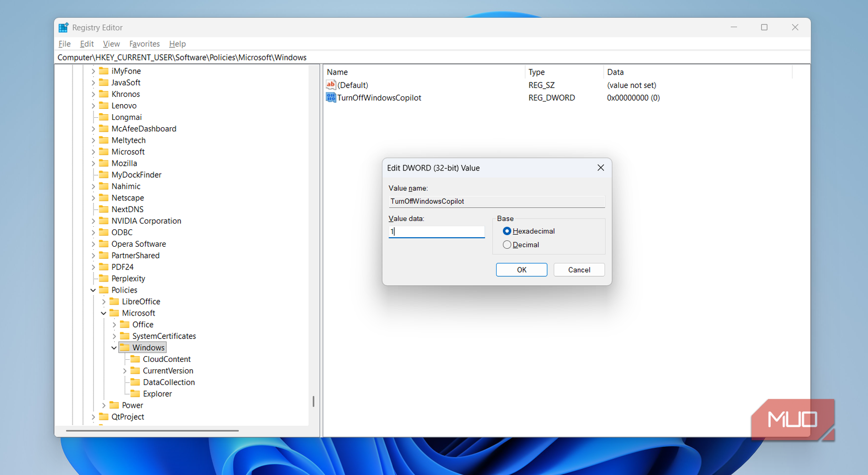This screenshot has width=868, height=475.
Task: Click the JavaSoft folder icon
Action: pyautogui.click(x=104, y=83)
